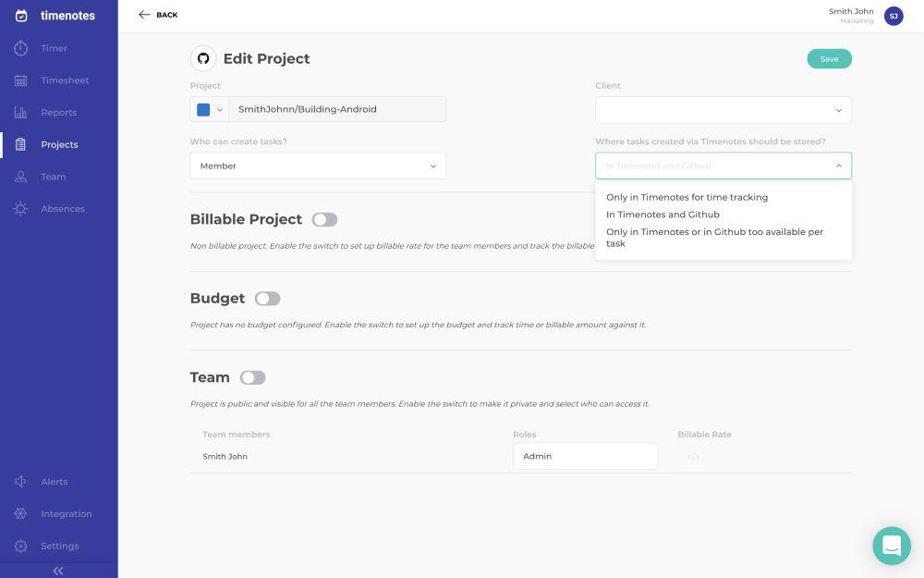The image size is (924, 578).
Task: Click the Roles column header
Action: point(525,435)
